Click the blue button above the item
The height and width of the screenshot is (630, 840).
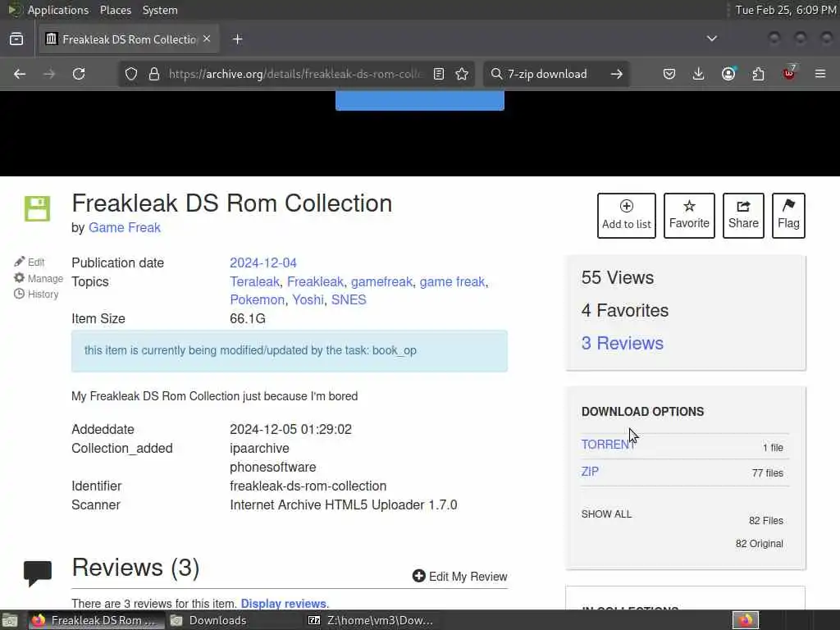tap(419, 101)
